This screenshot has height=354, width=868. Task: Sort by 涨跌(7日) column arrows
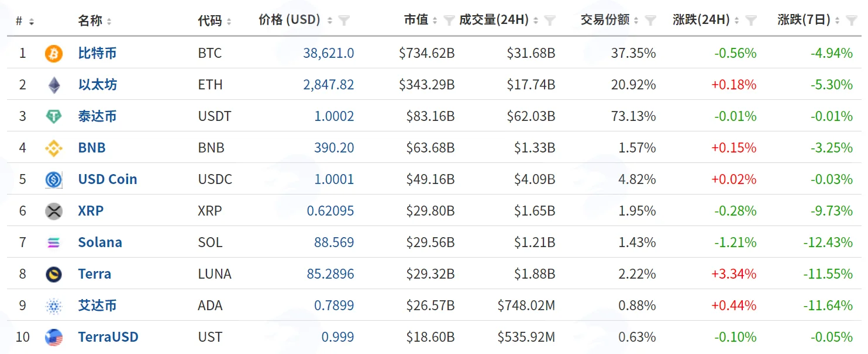838,21
